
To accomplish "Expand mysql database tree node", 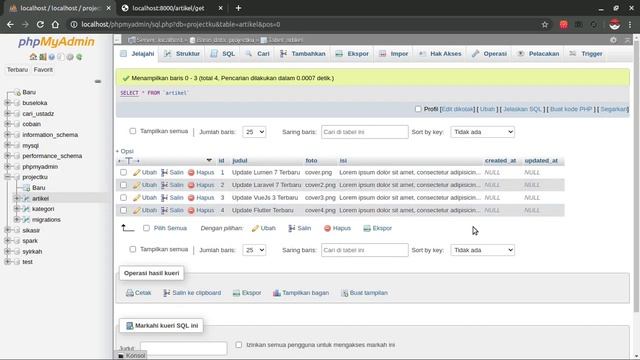I will (7, 145).
